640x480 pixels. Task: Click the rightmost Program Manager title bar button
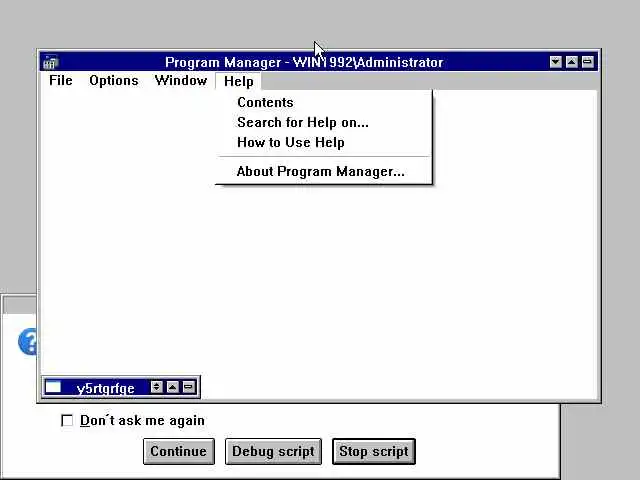click(587, 62)
